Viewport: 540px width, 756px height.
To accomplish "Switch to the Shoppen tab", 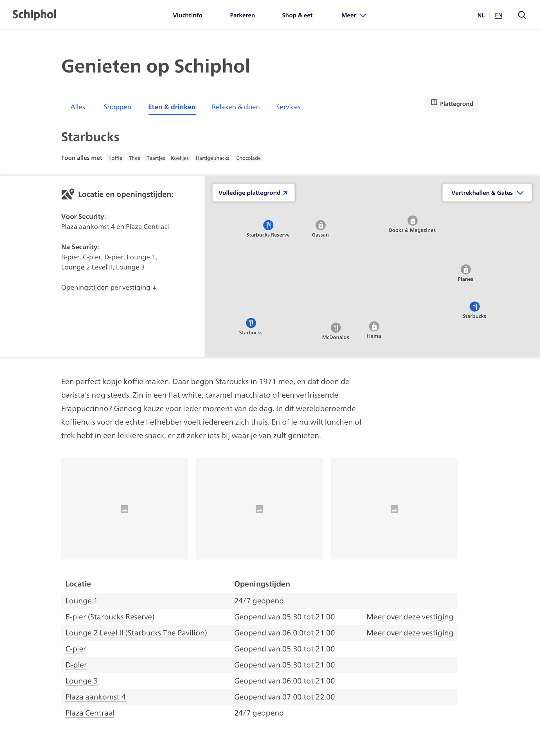I will tap(117, 107).
